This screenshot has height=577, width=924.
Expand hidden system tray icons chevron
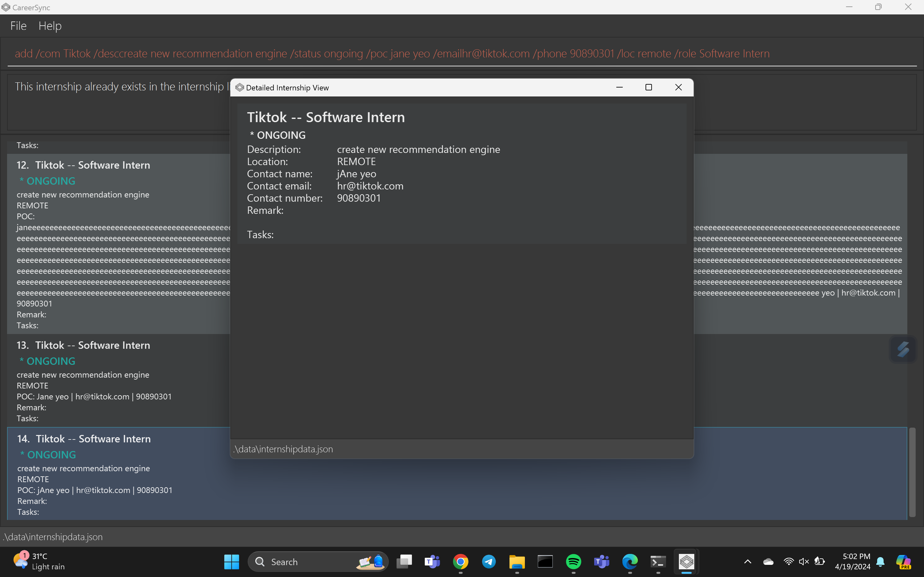(748, 562)
